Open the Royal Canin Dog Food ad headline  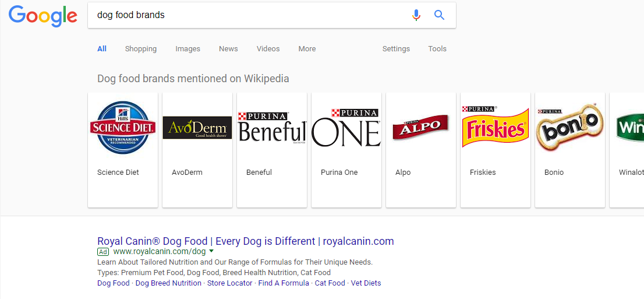pos(245,241)
